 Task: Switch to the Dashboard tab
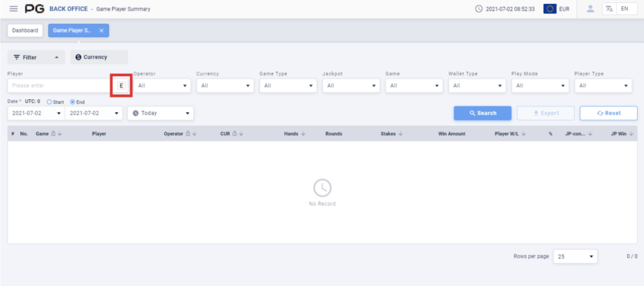click(x=25, y=31)
